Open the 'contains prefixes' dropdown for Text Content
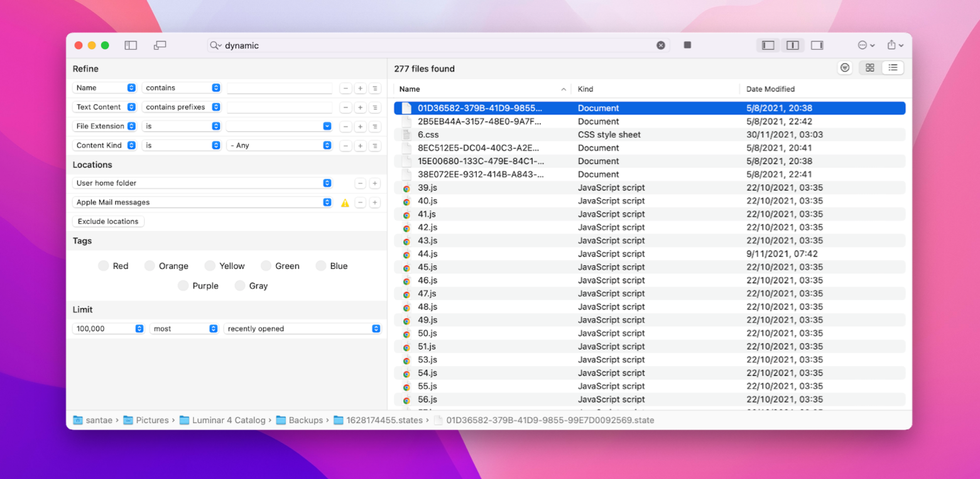 click(182, 107)
